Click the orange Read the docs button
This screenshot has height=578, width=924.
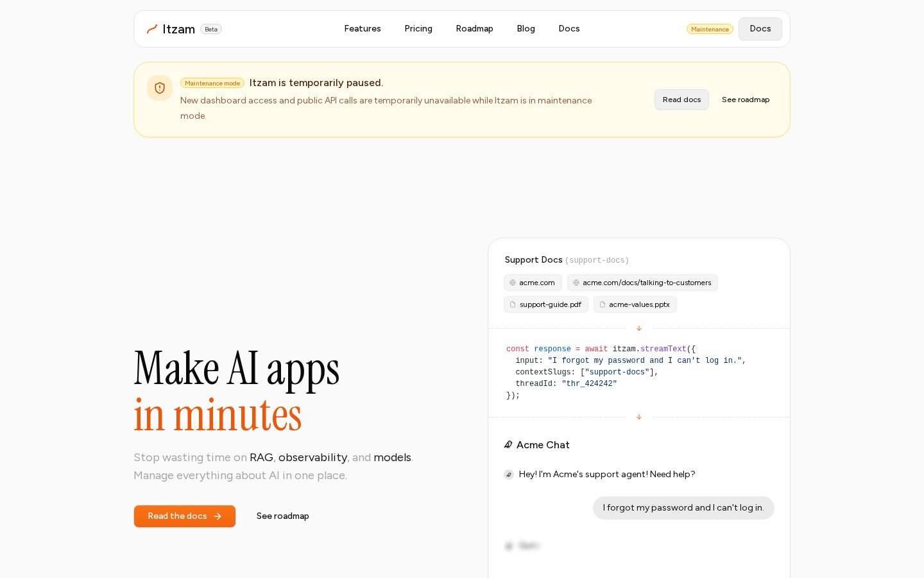[x=185, y=516]
